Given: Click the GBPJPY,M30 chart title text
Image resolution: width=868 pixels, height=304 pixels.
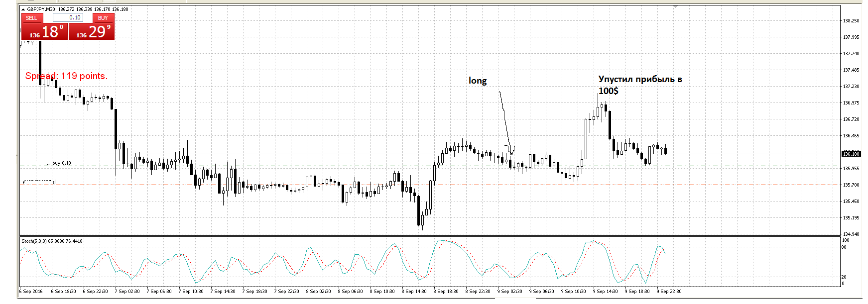Looking at the screenshot, I should click(x=41, y=9).
